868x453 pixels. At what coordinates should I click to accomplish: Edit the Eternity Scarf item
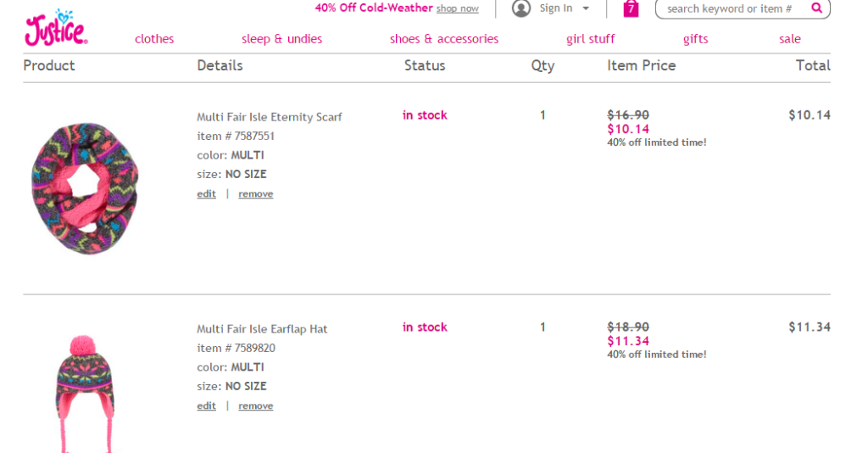pyautogui.click(x=207, y=194)
